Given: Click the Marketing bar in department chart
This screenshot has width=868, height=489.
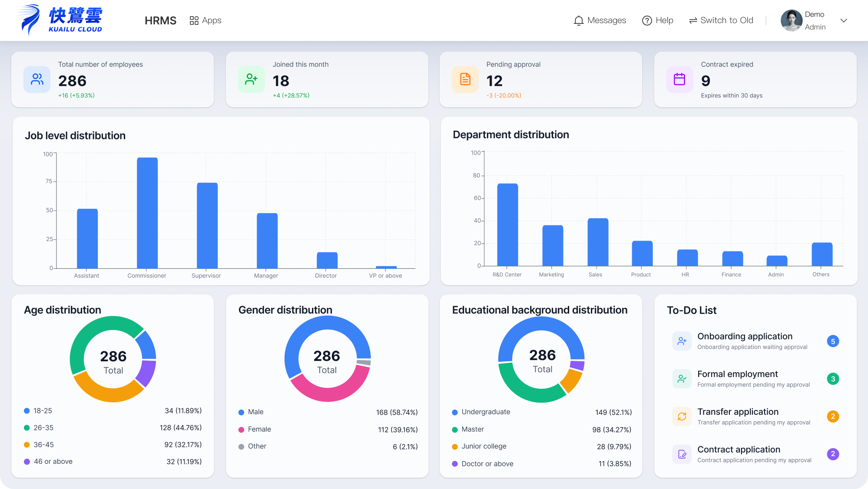Looking at the screenshot, I should (553, 245).
